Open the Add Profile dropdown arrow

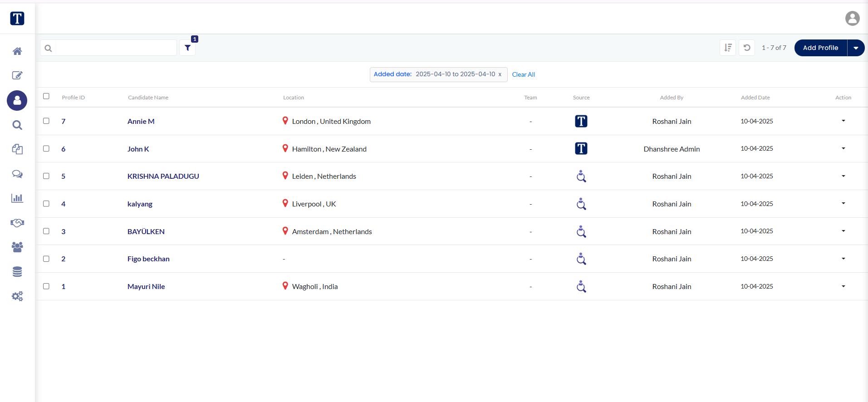coord(856,48)
